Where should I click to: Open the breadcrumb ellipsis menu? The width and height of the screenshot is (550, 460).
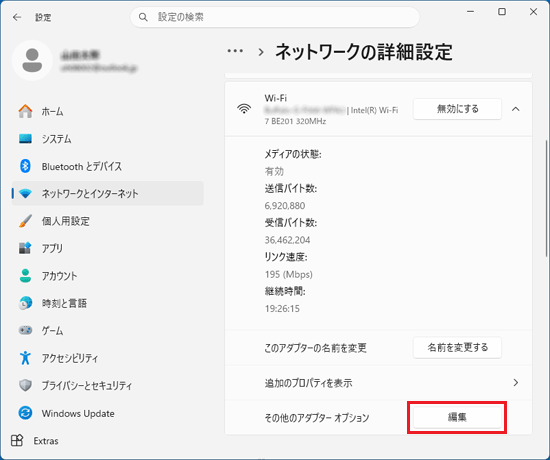(235, 52)
